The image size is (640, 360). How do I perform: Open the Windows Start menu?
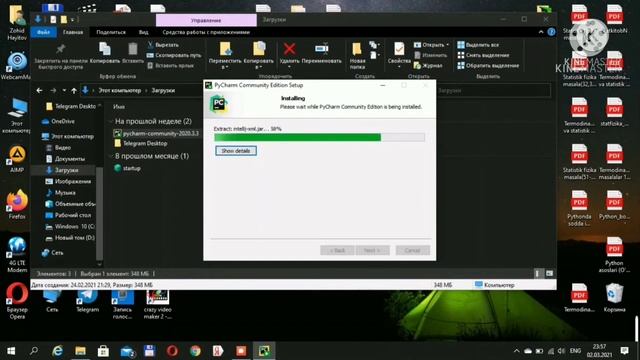pyautogui.click(x=11, y=351)
